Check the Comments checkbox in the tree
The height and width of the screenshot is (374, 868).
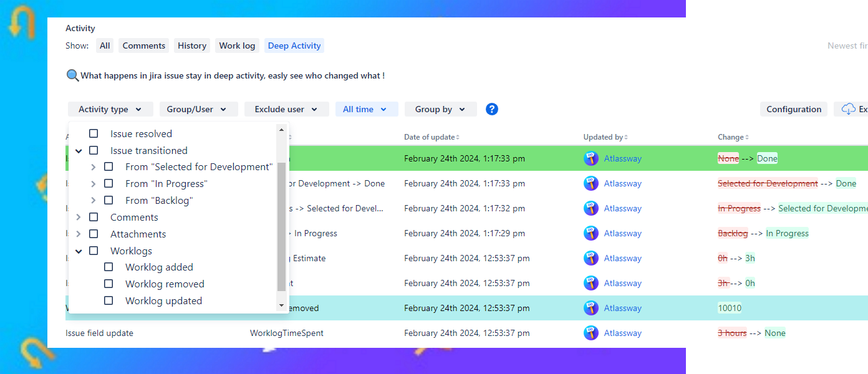tap(94, 217)
